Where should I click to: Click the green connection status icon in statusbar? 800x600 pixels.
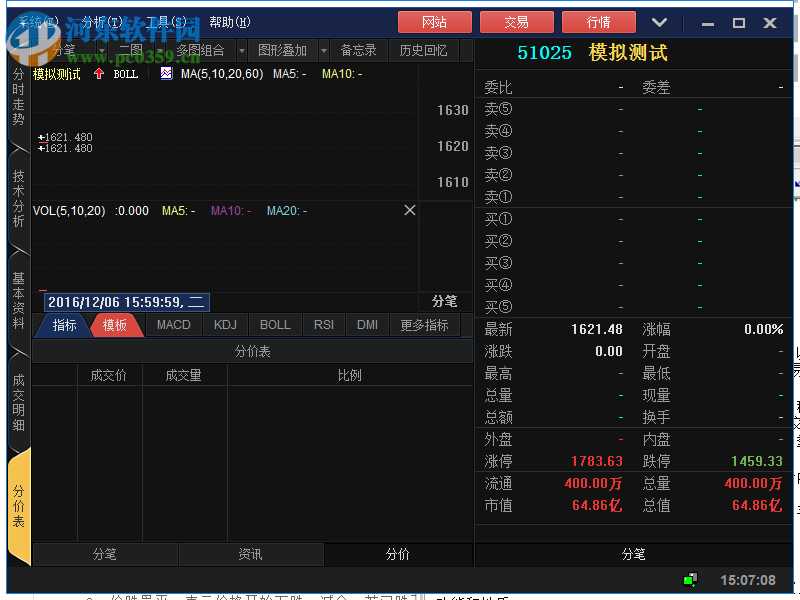[x=689, y=580]
